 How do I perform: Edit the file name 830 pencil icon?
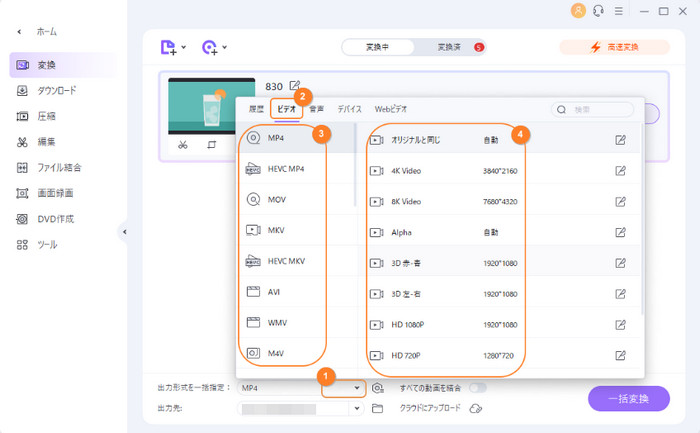(x=295, y=85)
